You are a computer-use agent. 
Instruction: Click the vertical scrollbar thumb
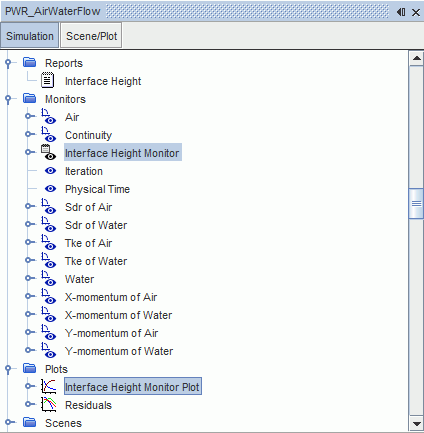tap(416, 203)
